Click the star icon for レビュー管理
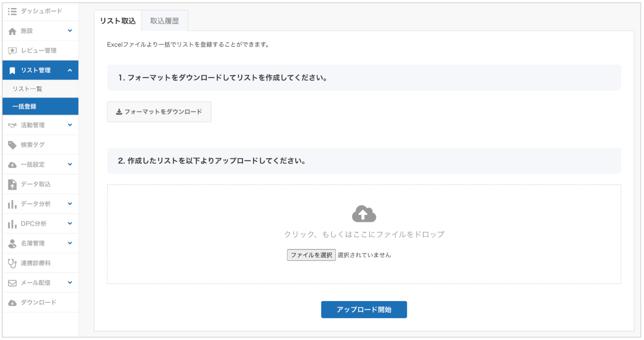The width and height of the screenshot is (644, 340). pyautogui.click(x=12, y=50)
